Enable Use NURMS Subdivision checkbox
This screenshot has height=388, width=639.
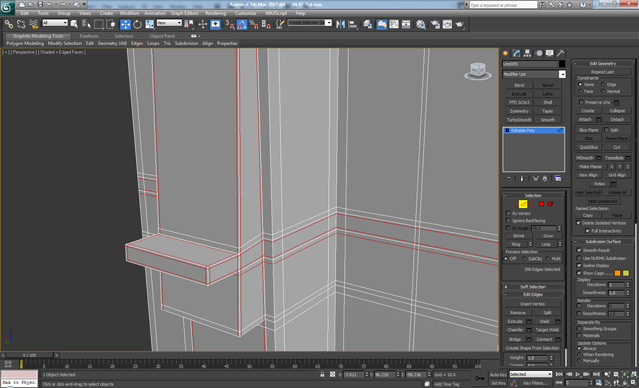[579, 258]
